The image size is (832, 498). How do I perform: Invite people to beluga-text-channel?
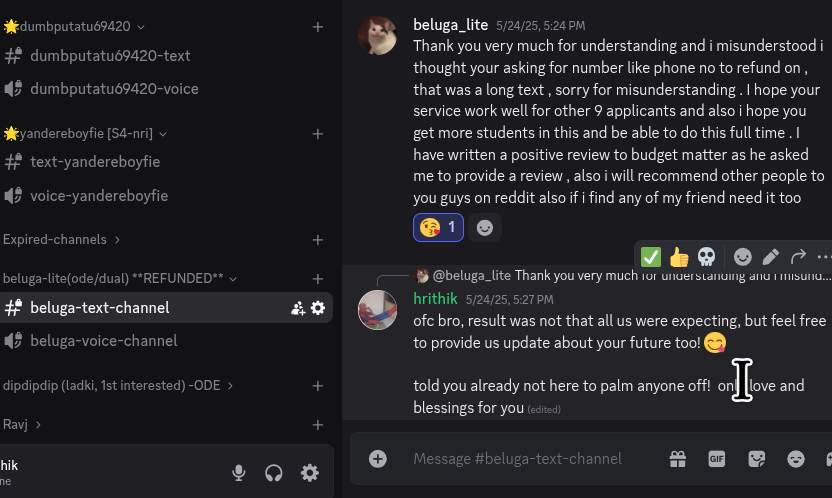point(298,308)
